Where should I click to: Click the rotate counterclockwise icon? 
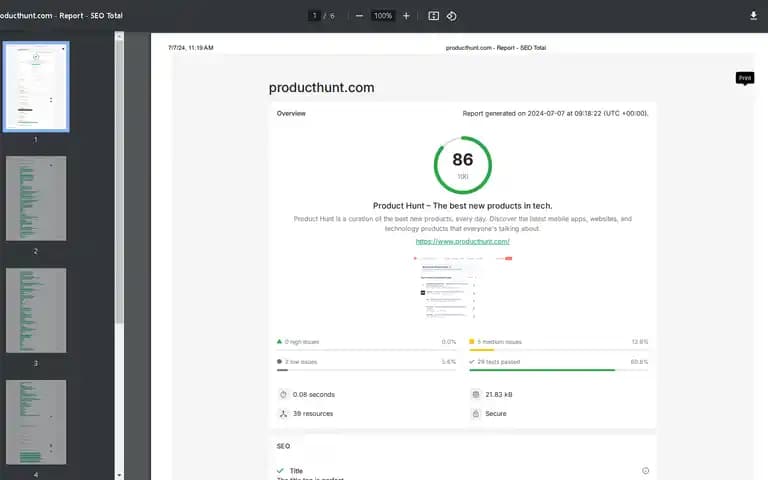coord(452,16)
